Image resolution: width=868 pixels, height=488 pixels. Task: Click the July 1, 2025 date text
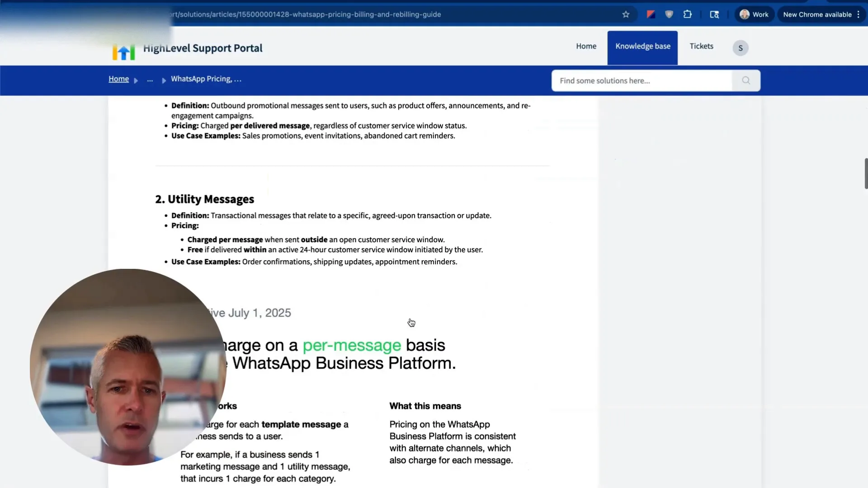tap(259, 313)
